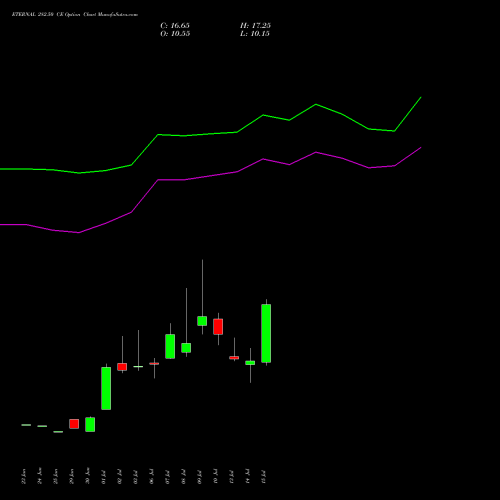Click the low value 'L: 10.15'
Screen dimensions: 500x500
255,34
